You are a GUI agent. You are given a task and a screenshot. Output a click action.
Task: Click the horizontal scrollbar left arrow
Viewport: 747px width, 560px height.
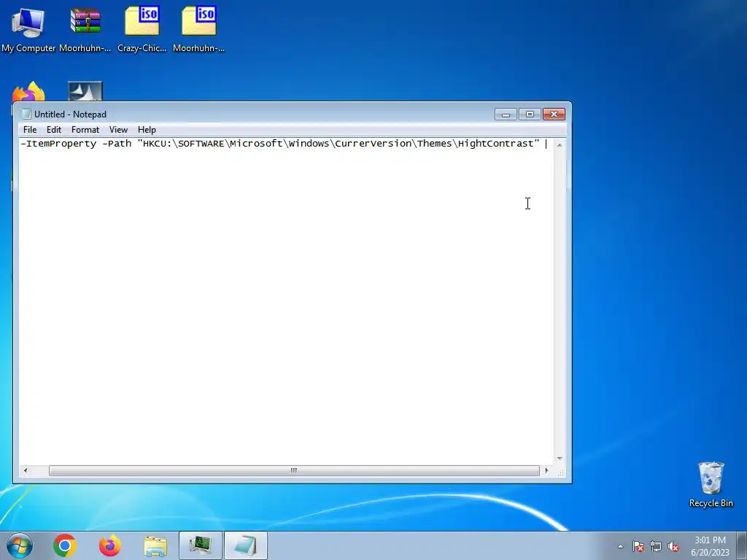[x=26, y=470]
